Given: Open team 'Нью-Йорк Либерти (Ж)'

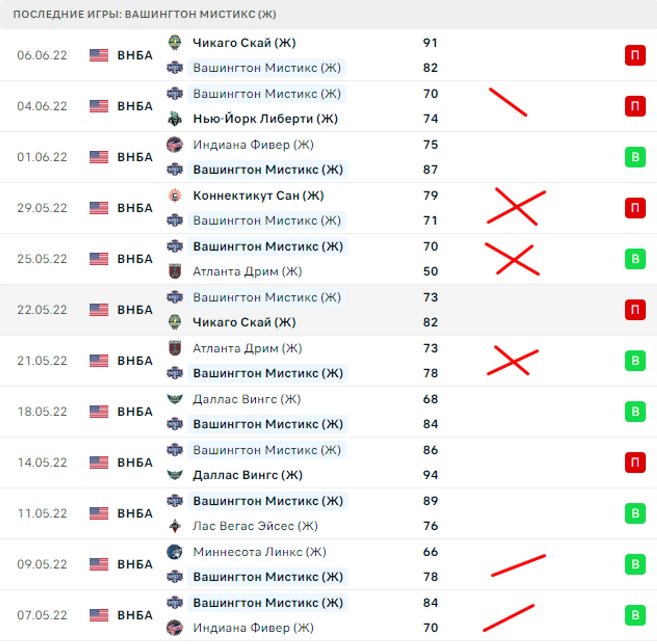Looking at the screenshot, I should tap(265, 119).
